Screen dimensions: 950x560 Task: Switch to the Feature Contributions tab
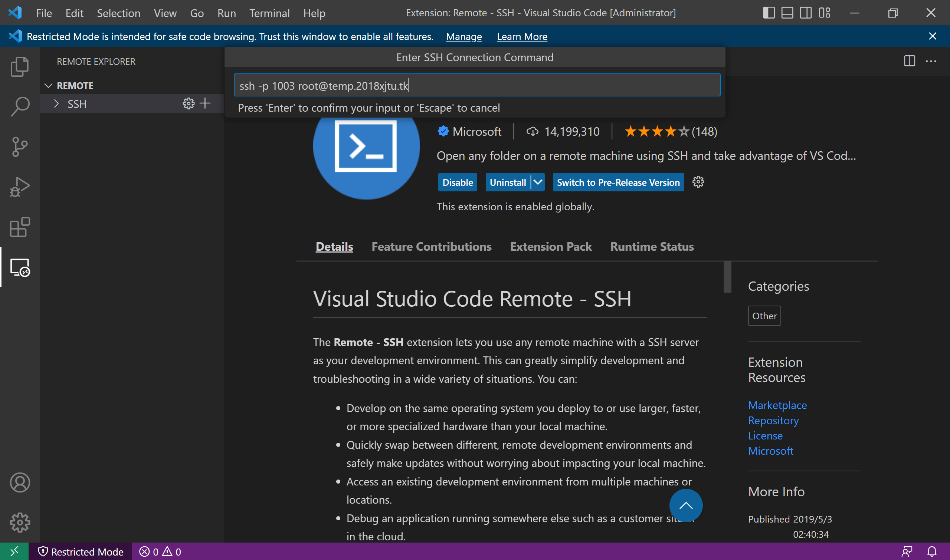(x=431, y=246)
